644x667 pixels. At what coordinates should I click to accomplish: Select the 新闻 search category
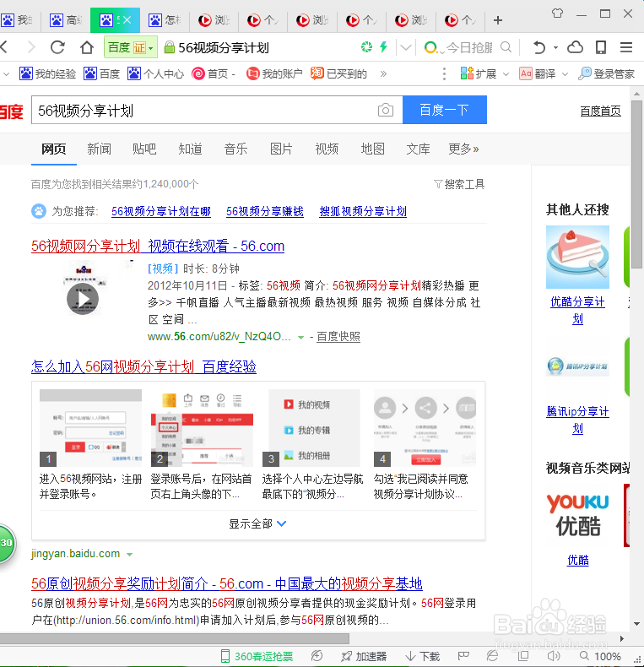[99, 149]
